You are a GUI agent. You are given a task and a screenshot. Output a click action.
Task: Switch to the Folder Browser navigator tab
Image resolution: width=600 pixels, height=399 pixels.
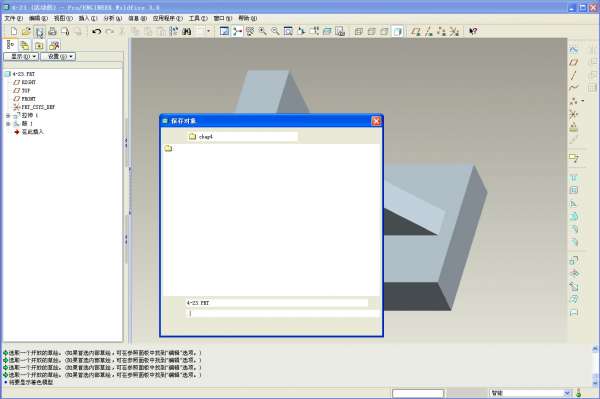pos(25,46)
